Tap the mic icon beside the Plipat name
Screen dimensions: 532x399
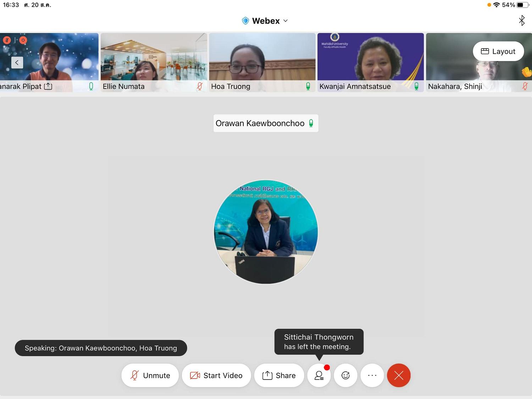click(91, 86)
